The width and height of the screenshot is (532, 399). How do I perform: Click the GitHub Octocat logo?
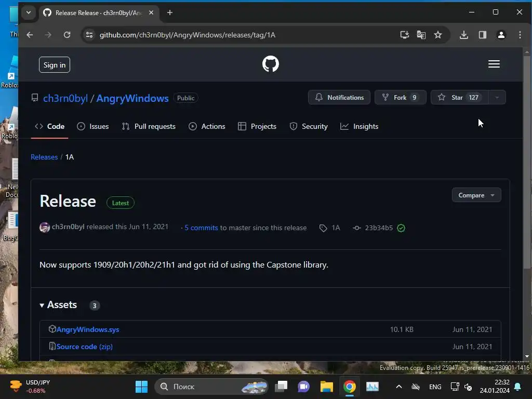click(x=270, y=64)
